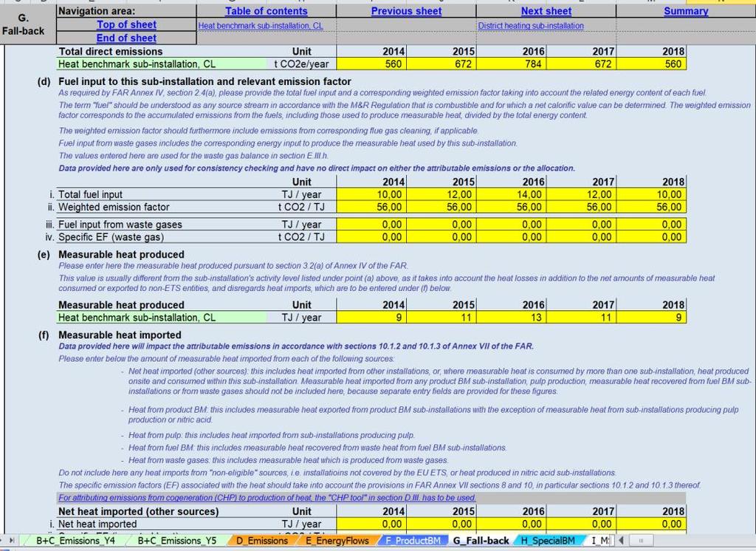Select 2015 total direct emissions cell 672

[441, 64]
